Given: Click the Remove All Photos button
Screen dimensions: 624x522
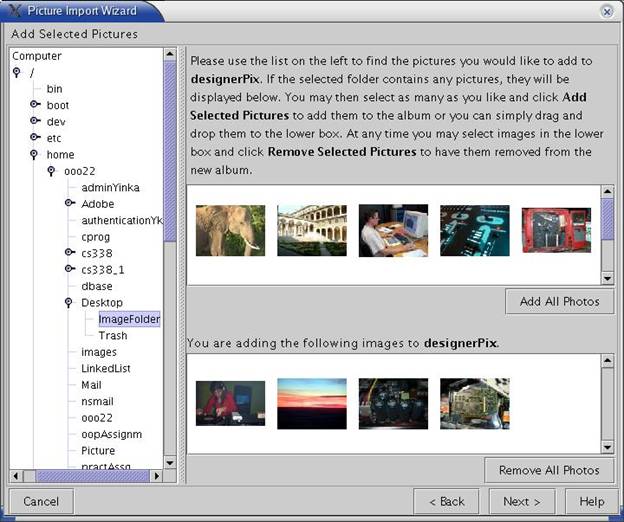Looking at the screenshot, I should (549, 470).
